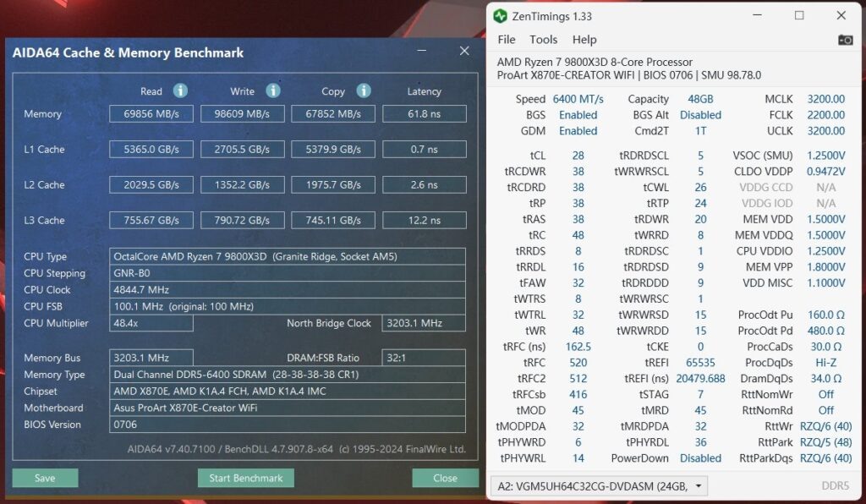The width and height of the screenshot is (866, 504).
Task: Click the L2 Cache Copy 1975.7 GB/s value
Action: (x=333, y=184)
